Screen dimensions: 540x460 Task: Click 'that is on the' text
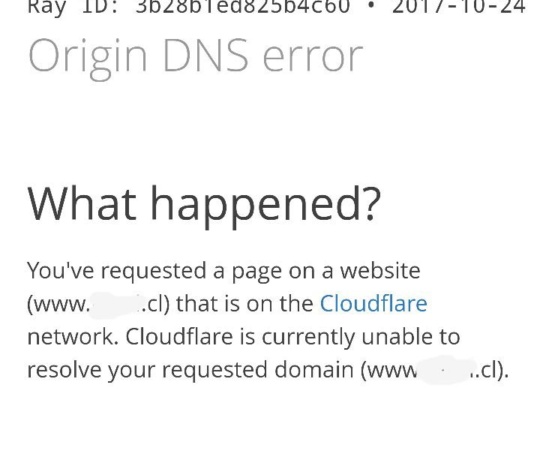click(245, 303)
